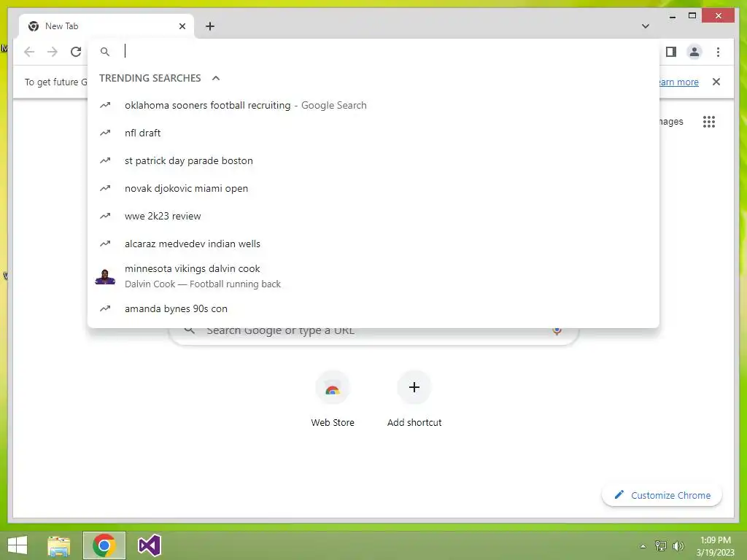Open the Google apps grid
The height and width of the screenshot is (560, 747).
point(709,122)
